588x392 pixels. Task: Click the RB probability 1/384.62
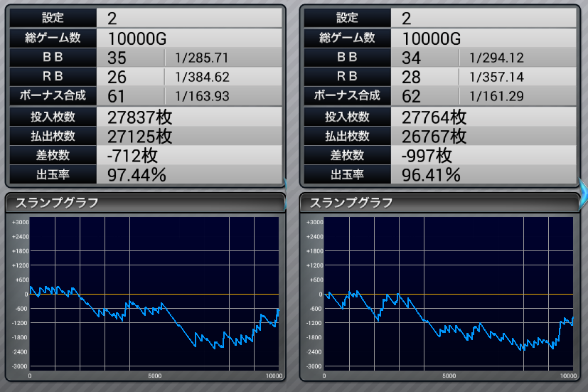202,77
